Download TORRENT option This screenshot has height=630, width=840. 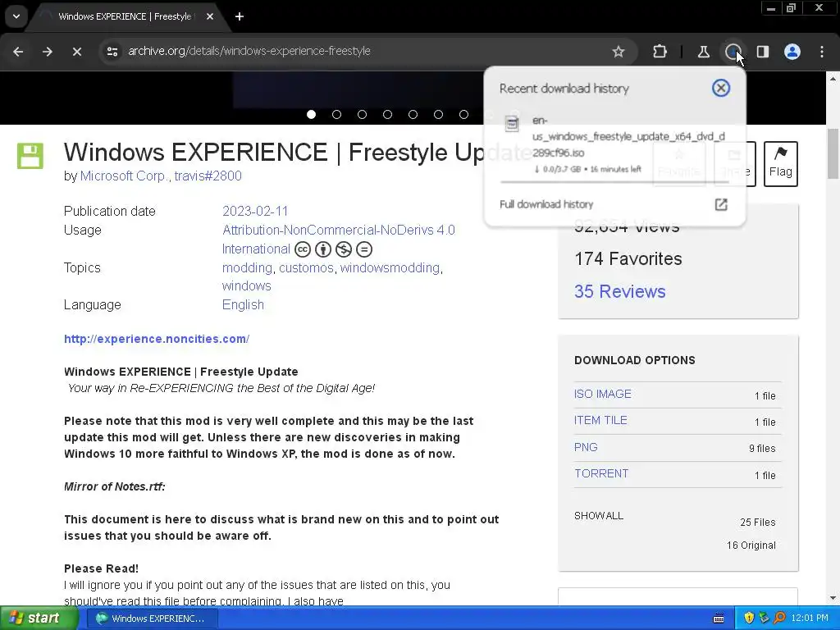coord(601,473)
